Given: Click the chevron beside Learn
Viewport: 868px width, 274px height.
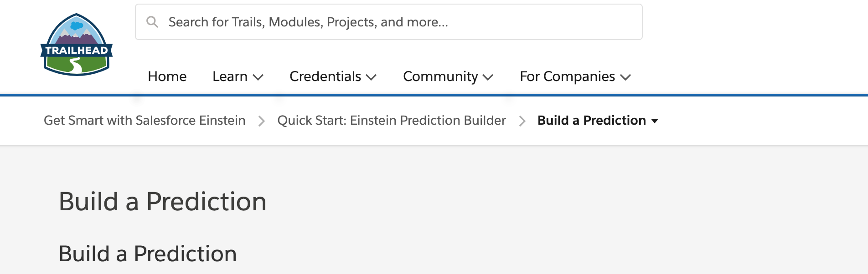Looking at the screenshot, I should (258, 77).
